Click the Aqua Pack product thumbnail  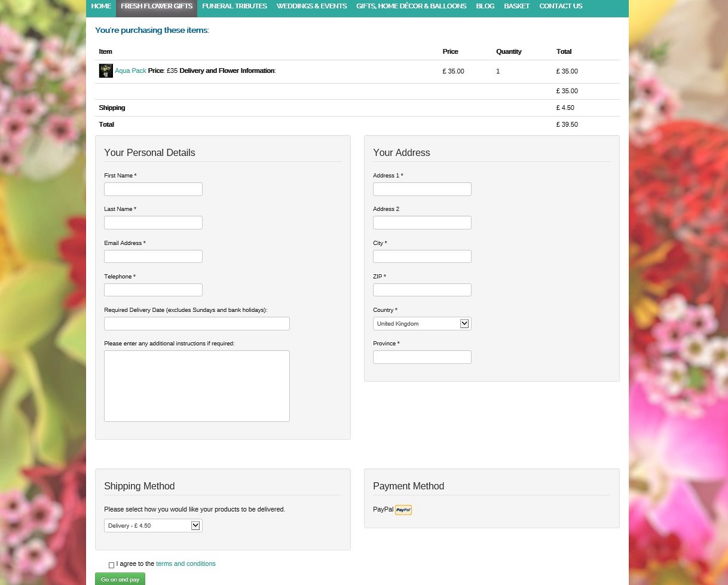[x=106, y=71]
